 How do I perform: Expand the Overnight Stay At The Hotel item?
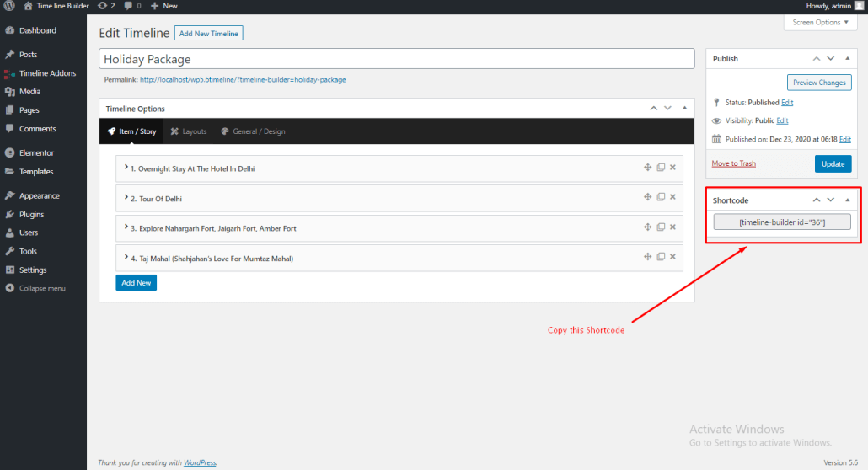click(126, 168)
